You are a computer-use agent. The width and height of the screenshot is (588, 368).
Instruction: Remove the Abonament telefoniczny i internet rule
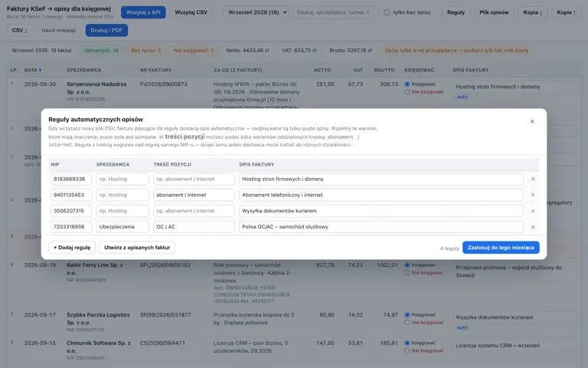(x=533, y=195)
